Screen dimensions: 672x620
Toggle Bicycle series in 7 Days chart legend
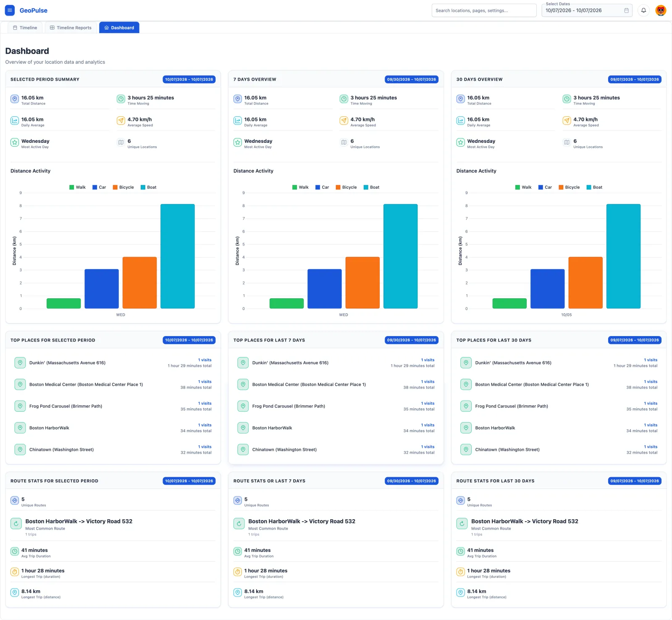tap(346, 187)
